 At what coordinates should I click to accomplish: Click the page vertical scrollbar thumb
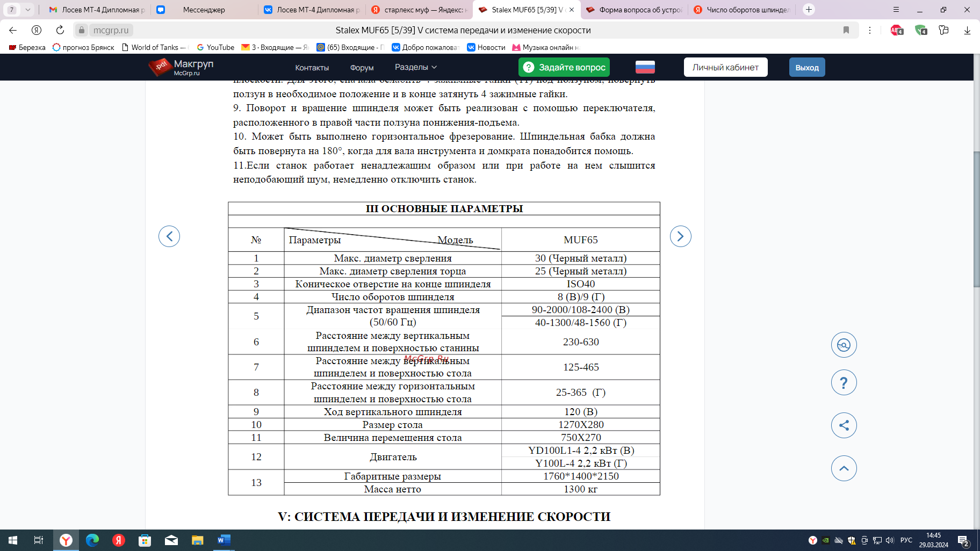click(x=976, y=219)
